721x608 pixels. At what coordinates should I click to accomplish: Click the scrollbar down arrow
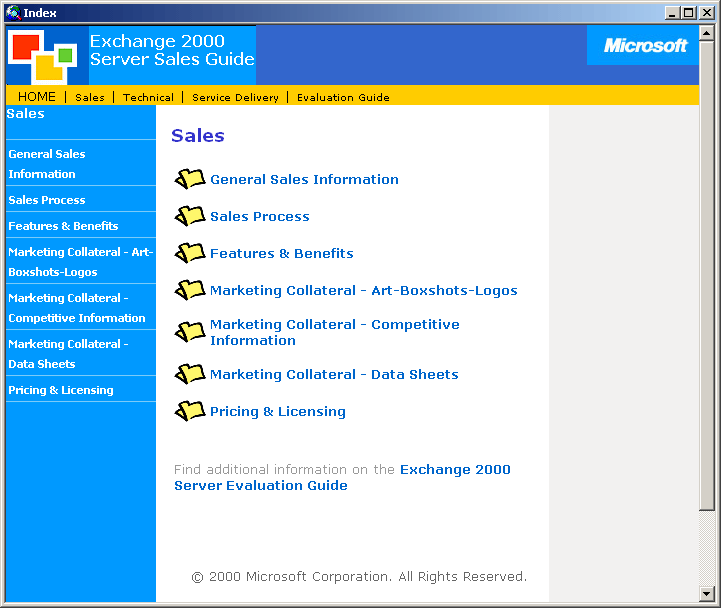pos(706,594)
